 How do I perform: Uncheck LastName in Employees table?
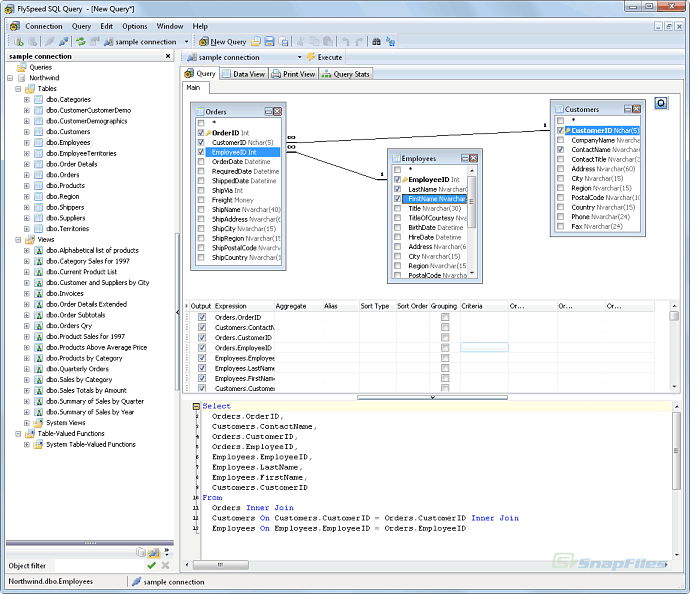(x=397, y=189)
